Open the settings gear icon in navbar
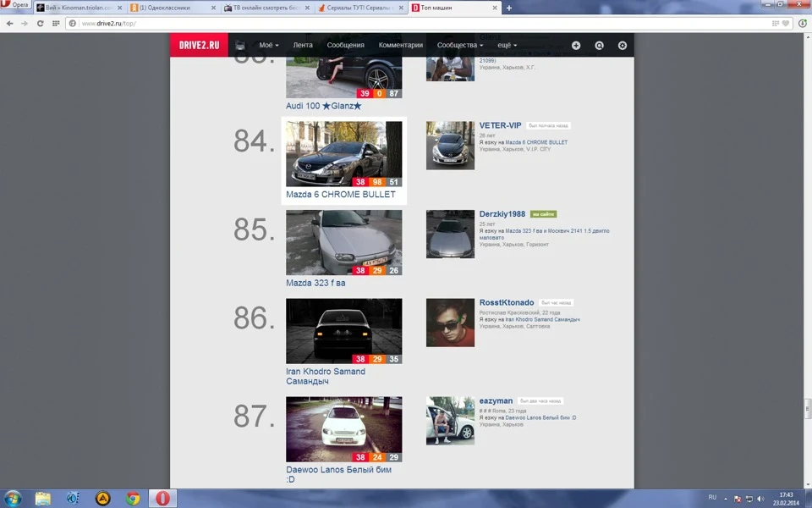The height and width of the screenshot is (508, 812). [623, 46]
